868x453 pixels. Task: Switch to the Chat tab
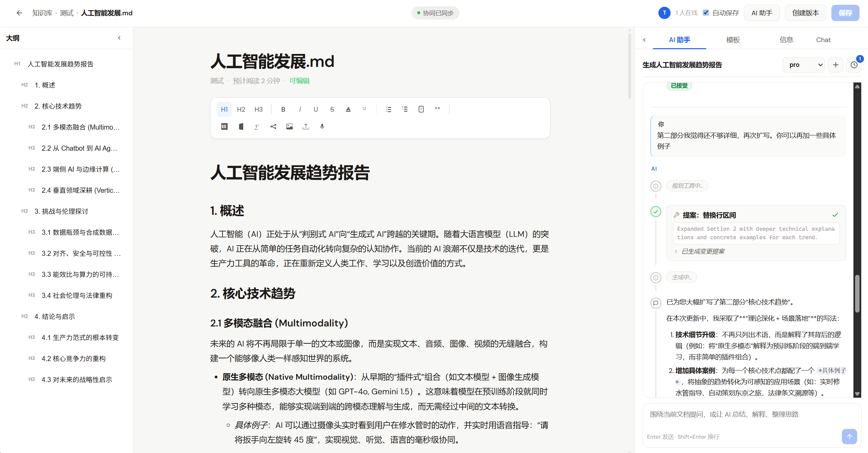(x=823, y=40)
